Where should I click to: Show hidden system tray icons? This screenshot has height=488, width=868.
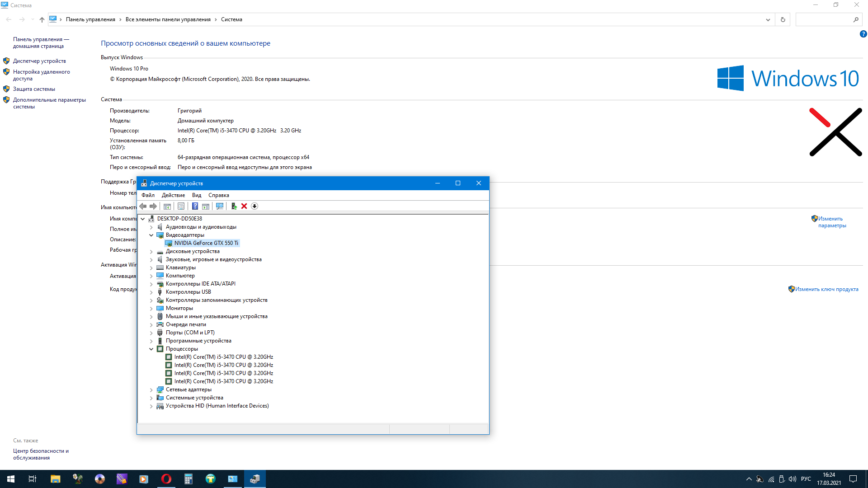[x=749, y=479]
